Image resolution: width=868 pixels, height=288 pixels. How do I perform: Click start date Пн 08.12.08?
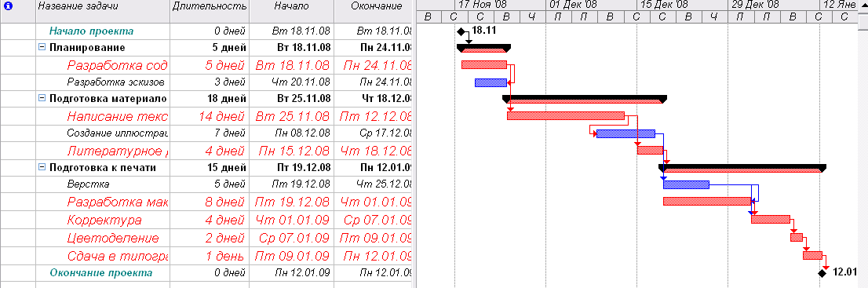[x=292, y=133]
